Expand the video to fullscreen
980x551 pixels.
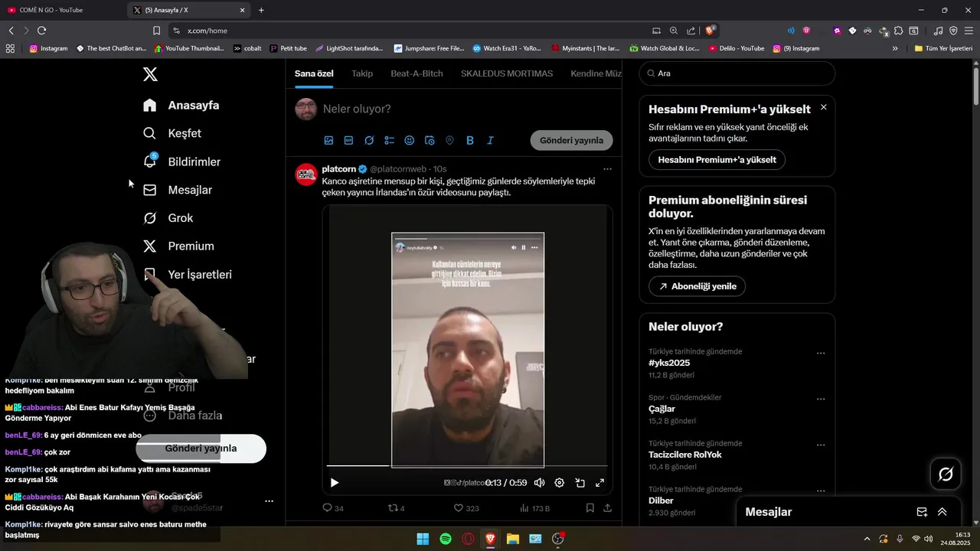[599, 483]
